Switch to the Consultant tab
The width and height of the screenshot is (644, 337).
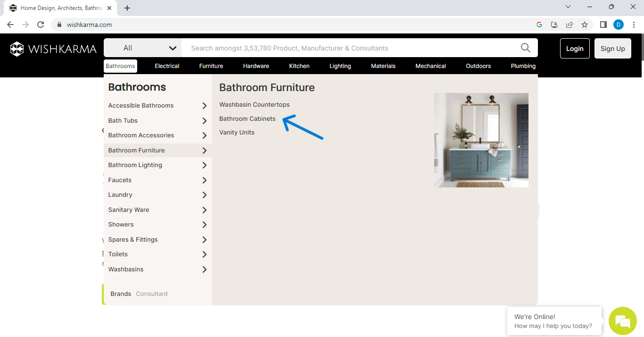[x=152, y=294]
